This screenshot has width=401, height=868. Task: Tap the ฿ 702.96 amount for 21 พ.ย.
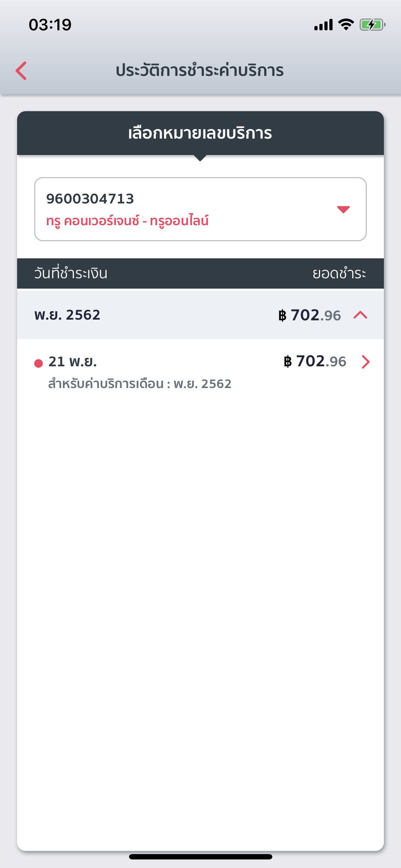pos(315,361)
